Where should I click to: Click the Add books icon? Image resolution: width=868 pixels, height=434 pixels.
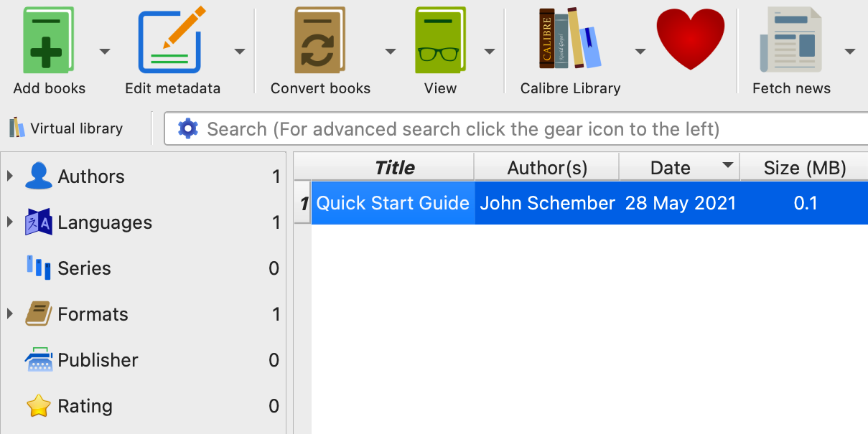coord(48,41)
